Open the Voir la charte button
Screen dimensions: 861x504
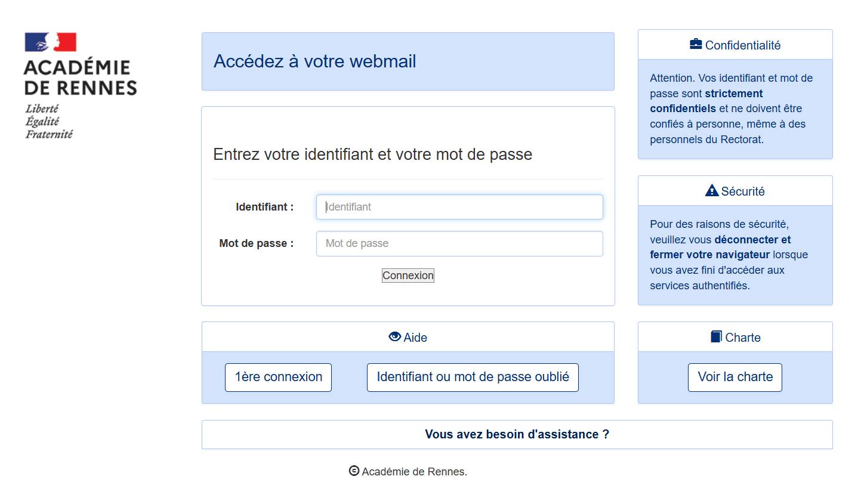point(735,377)
